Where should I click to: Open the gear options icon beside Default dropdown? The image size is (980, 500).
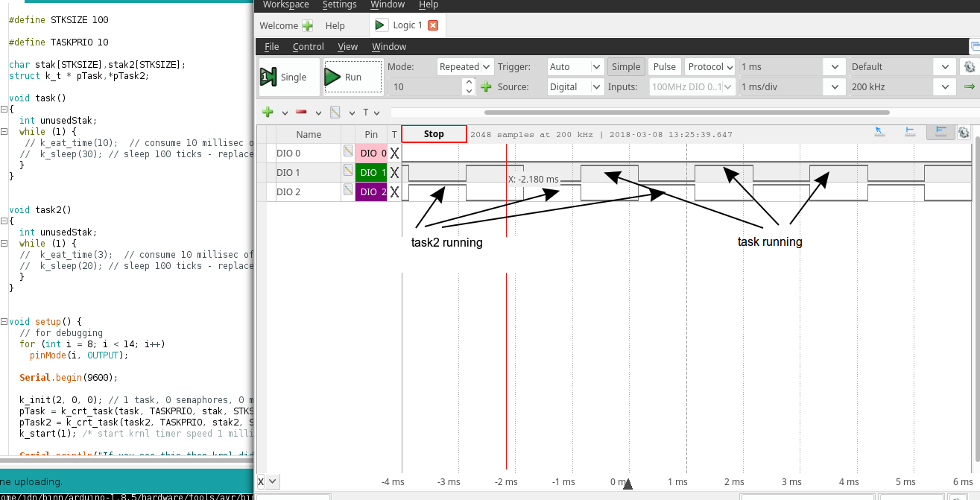pos(969,67)
